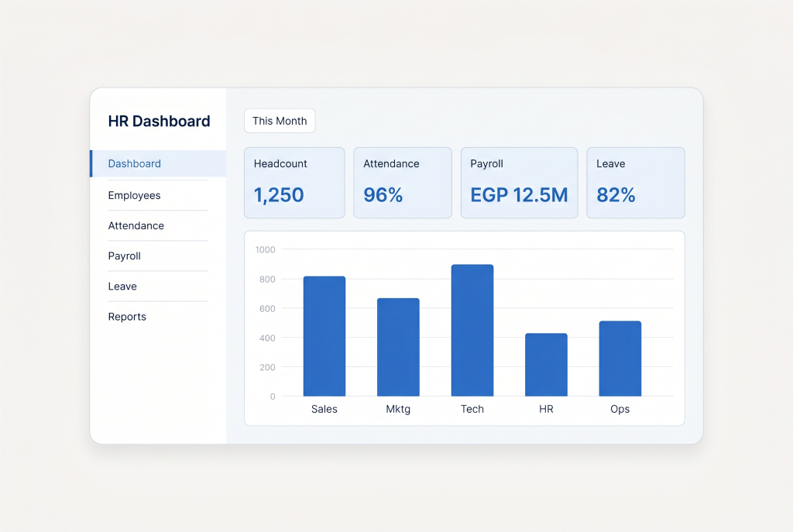The height and width of the screenshot is (532, 793).
Task: Click the 1000 y-axis value
Action: coord(265,250)
